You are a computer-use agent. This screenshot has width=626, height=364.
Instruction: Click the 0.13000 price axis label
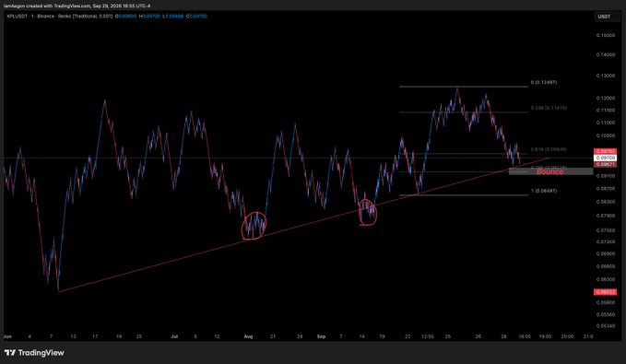[606, 76]
